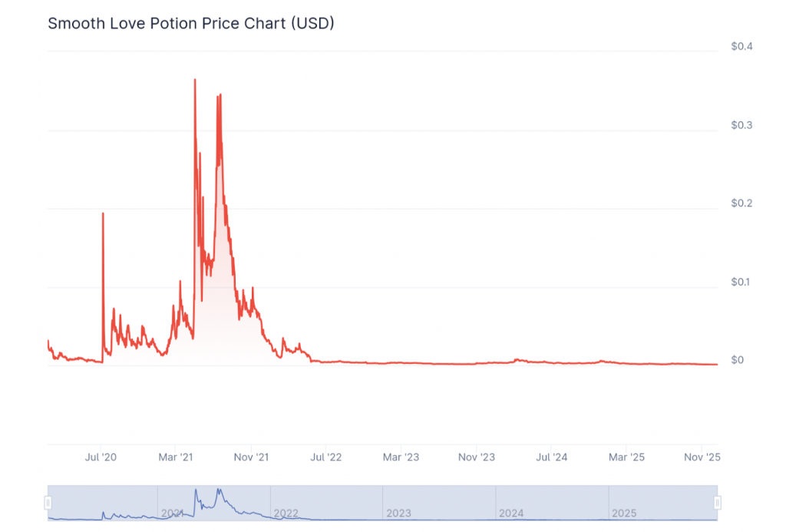Click the 2025 label in the range navigator
The width and height of the screenshot is (786, 532).
tap(624, 512)
